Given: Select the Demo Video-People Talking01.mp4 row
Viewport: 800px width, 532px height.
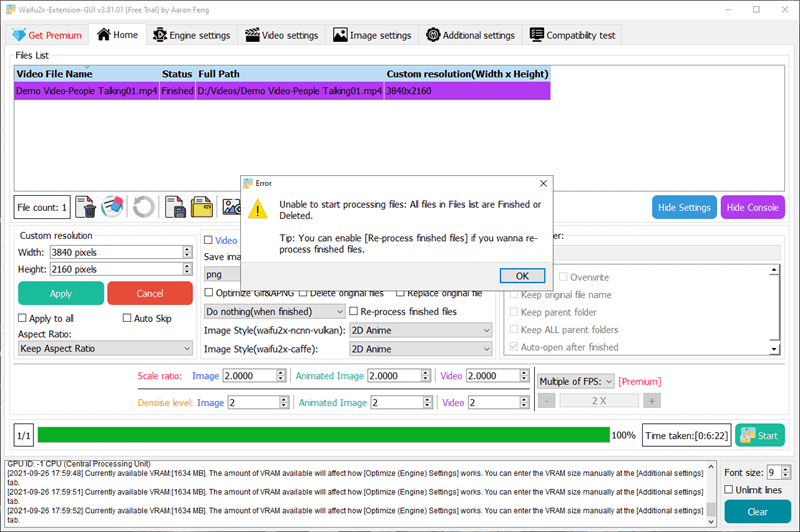Looking at the screenshot, I should point(282,91).
